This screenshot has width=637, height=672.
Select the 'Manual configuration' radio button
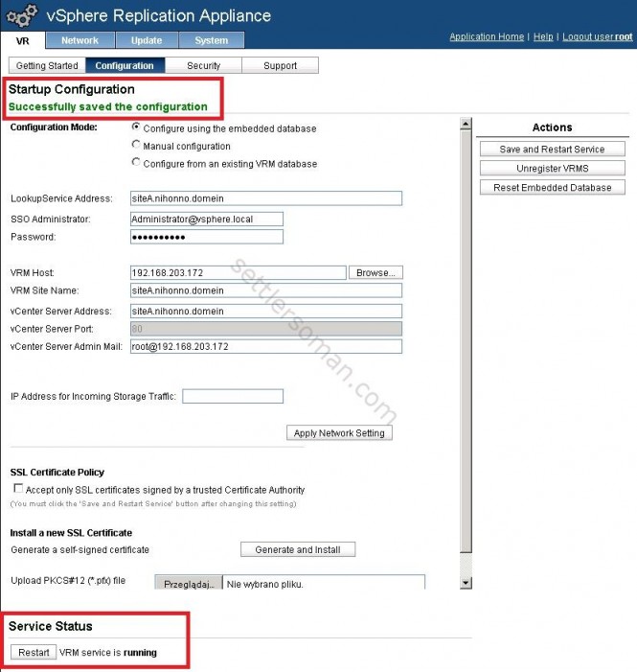(x=136, y=146)
